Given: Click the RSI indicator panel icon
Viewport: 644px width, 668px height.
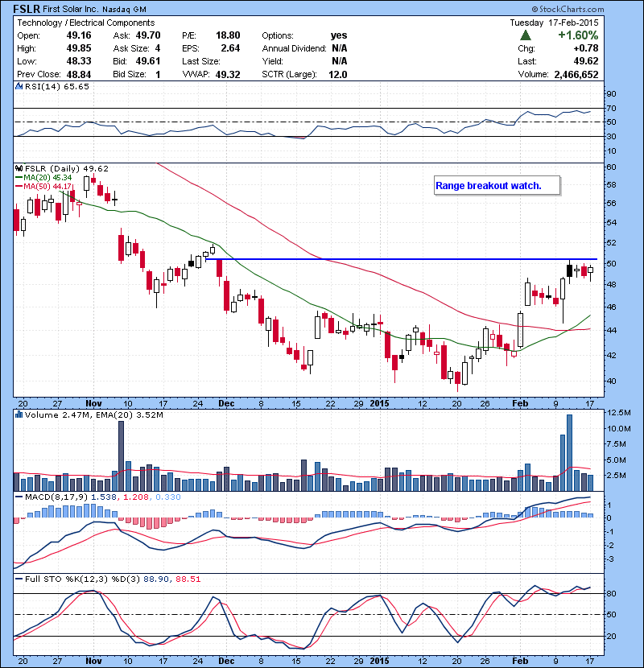Looking at the screenshot, I should [x=19, y=86].
